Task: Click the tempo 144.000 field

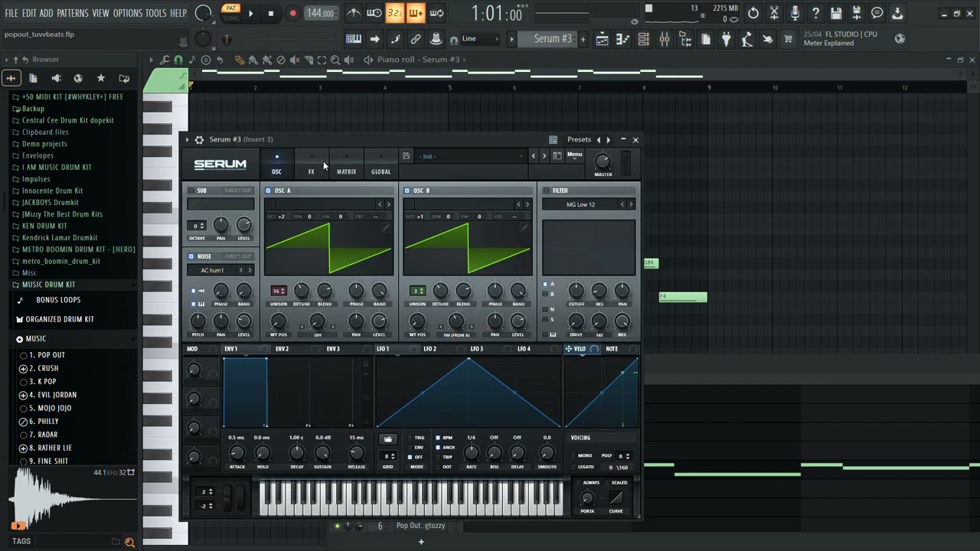Action: [320, 13]
